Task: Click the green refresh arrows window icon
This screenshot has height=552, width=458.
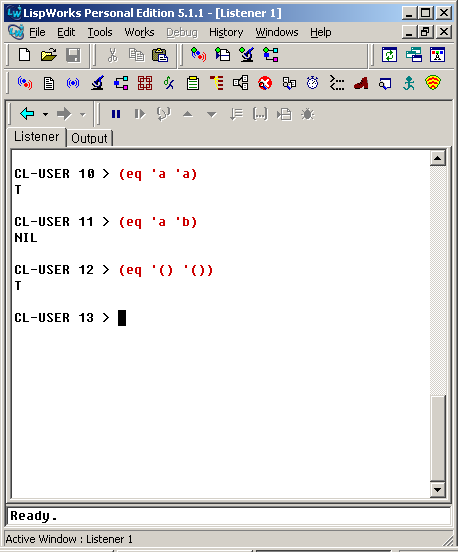Action: pyautogui.click(x=389, y=55)
